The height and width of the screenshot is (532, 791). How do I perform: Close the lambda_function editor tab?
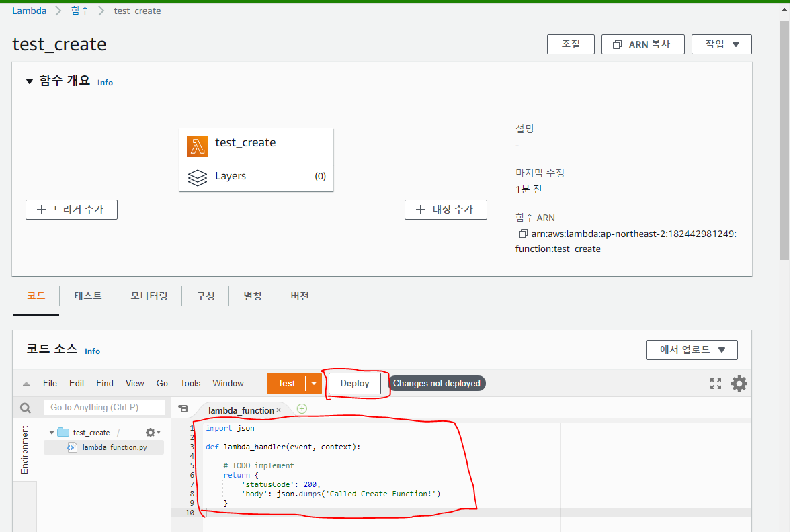[x=278, y=410]
